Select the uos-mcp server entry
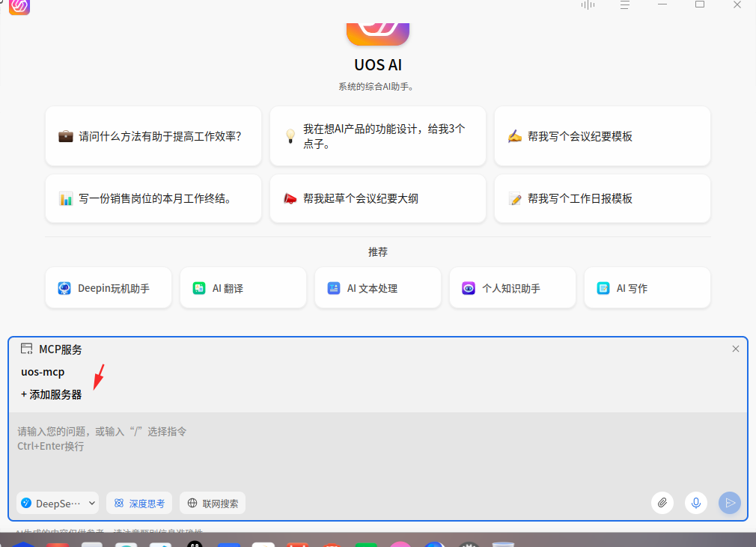756x547 pixels. (43, 372)
